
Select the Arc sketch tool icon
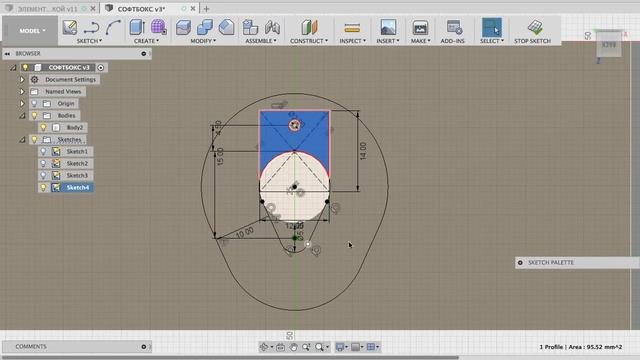click(113, 27)
